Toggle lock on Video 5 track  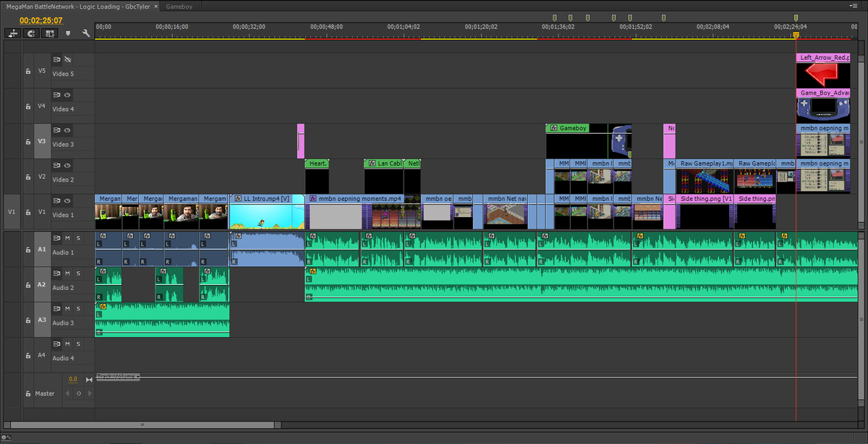tap(28, 72)
